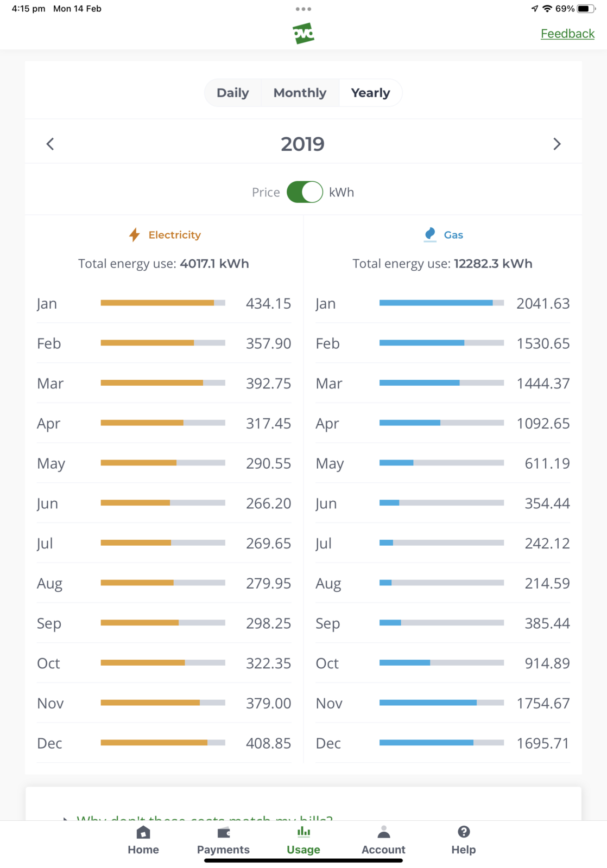Open the Feedback link
Image resolution: width=607 pixels, height=868 pixels.
(567, 34)
